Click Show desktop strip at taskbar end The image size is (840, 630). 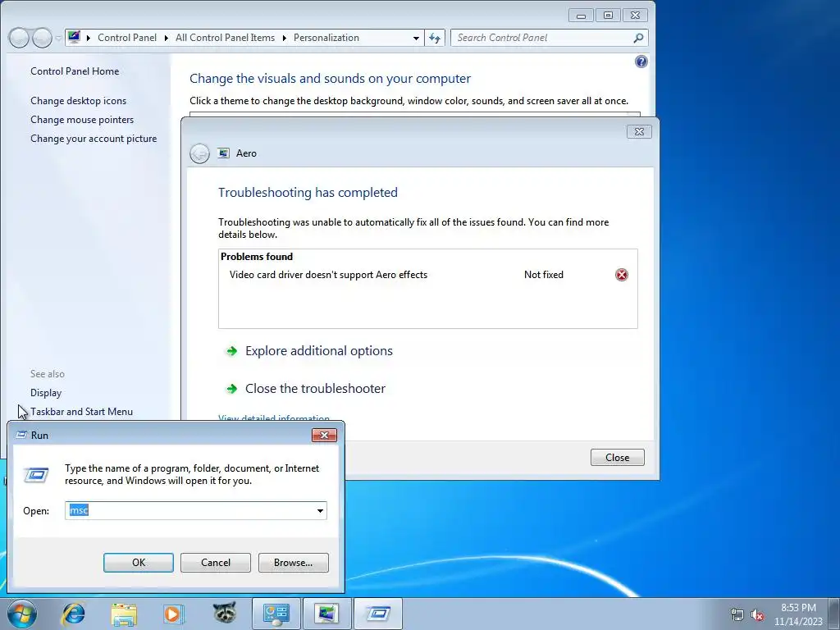click(x=835, y=614)
